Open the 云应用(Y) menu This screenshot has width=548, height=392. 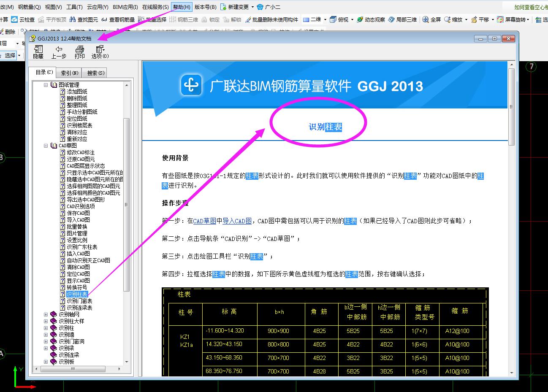(x=98, y=7)
